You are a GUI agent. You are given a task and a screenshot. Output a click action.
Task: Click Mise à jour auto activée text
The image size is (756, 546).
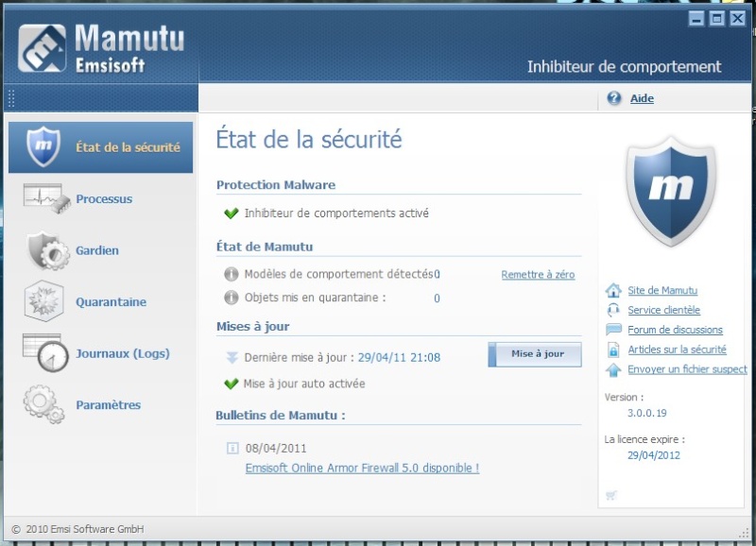click(x=304, y=384)
